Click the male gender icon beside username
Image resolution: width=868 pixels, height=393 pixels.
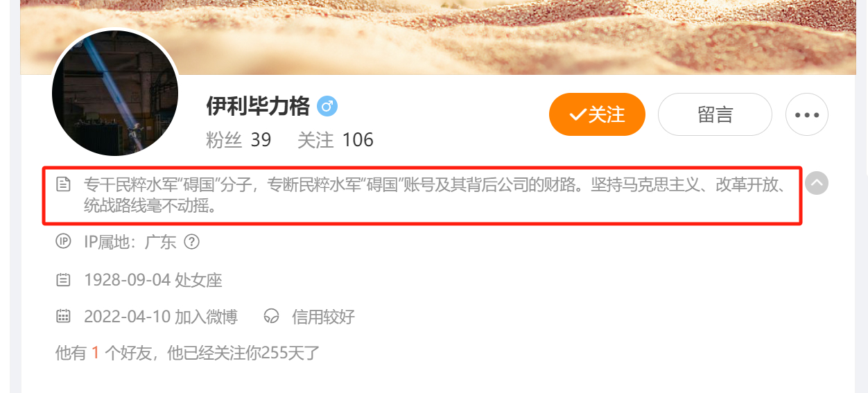tap(327, 107)
